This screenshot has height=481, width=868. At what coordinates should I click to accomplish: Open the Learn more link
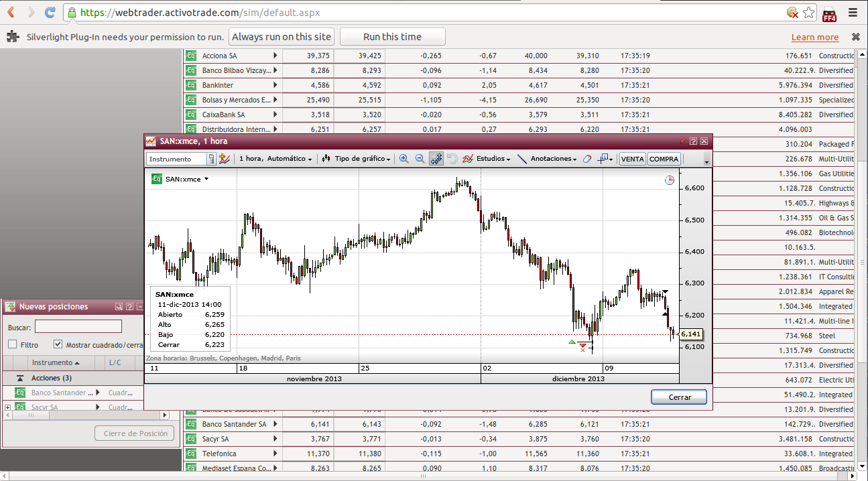(x=815, y=38)
